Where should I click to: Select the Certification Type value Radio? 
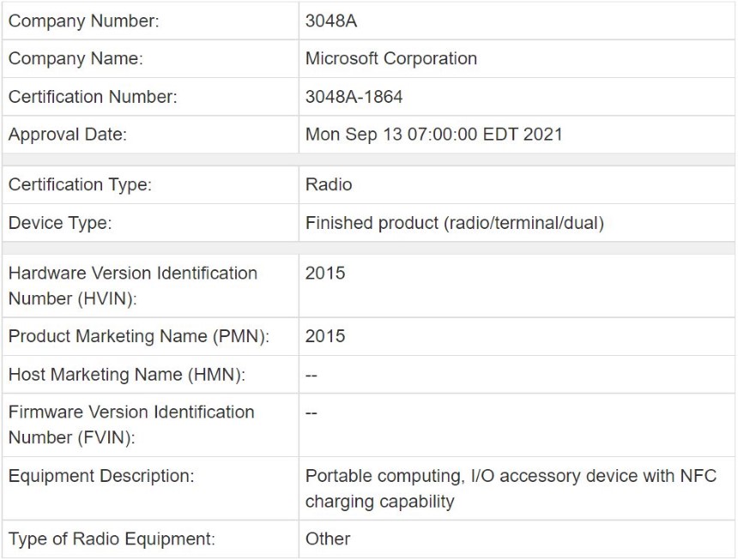(329, 184)
